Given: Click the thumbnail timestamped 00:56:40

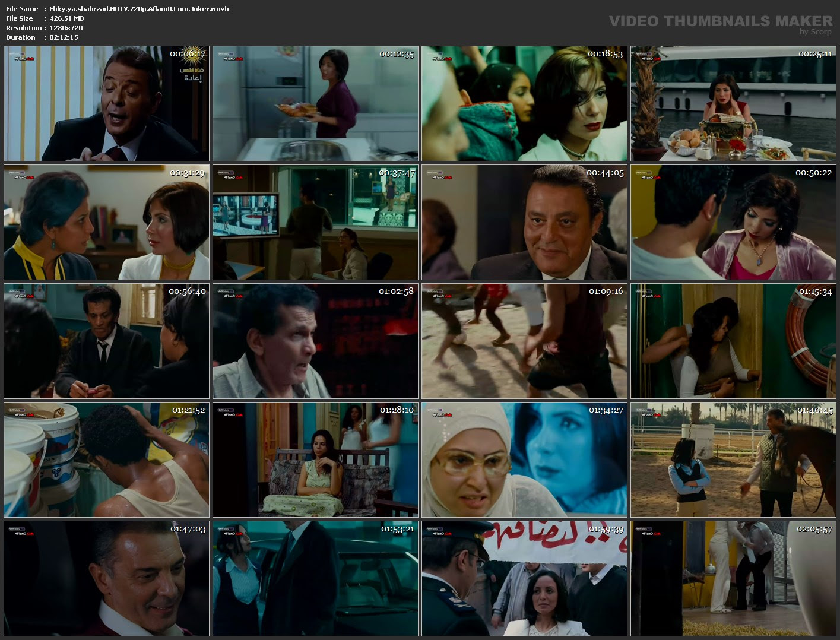Looking at the screenshot, I should 107,341.
